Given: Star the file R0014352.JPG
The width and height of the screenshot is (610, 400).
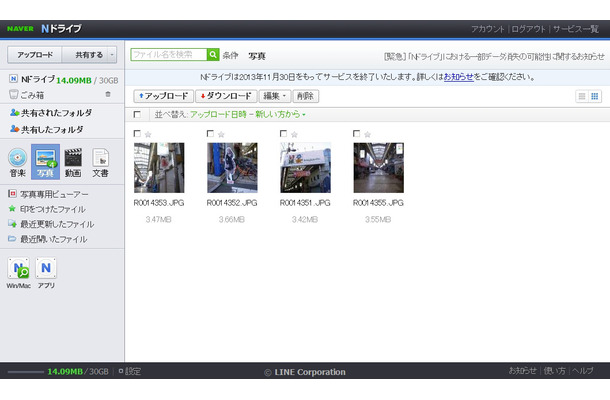Looking at the screenshot, I should [221, 134].
